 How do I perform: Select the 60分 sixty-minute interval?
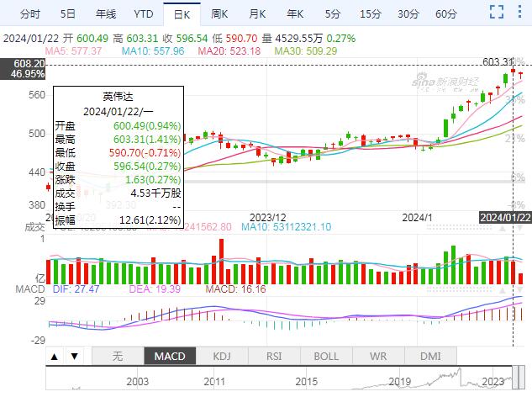(x=446, y=14)
